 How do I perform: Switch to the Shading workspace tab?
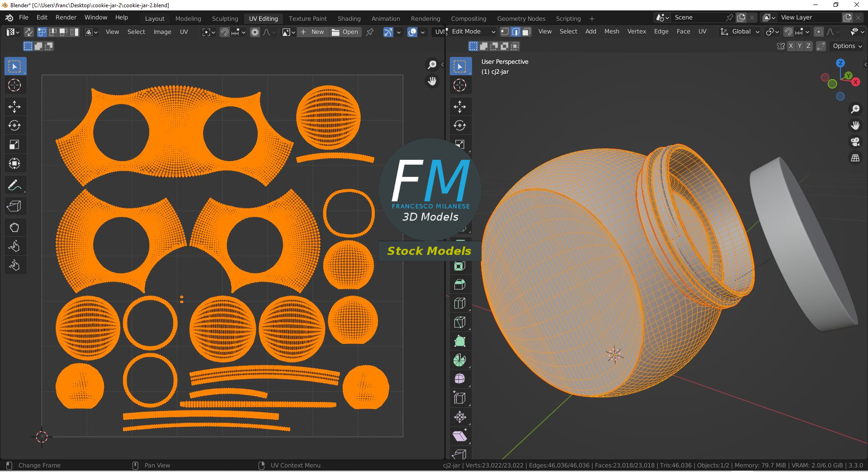(x=349, y=19)
